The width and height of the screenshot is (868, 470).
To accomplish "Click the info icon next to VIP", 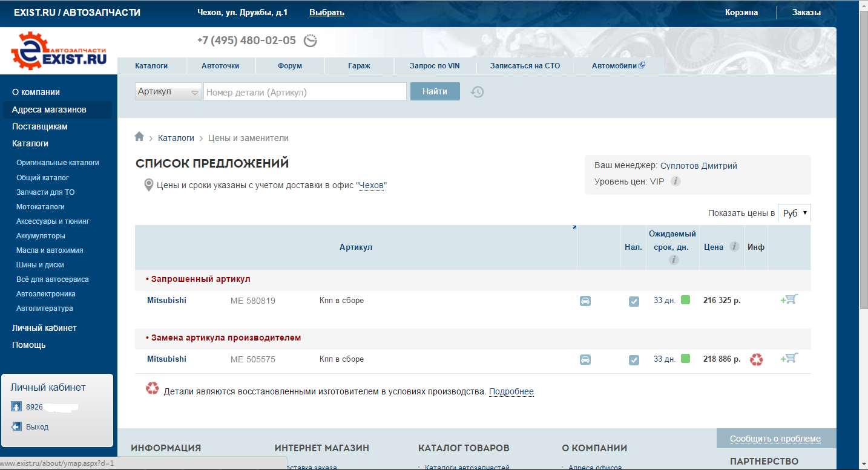I will [x=676, y=181].
